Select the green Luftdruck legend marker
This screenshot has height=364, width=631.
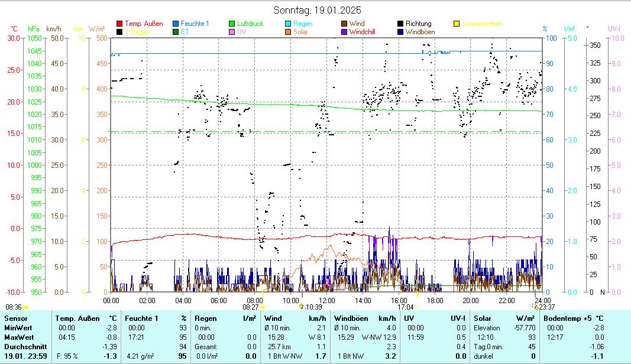pyautogui.click(x=232, y=24)
